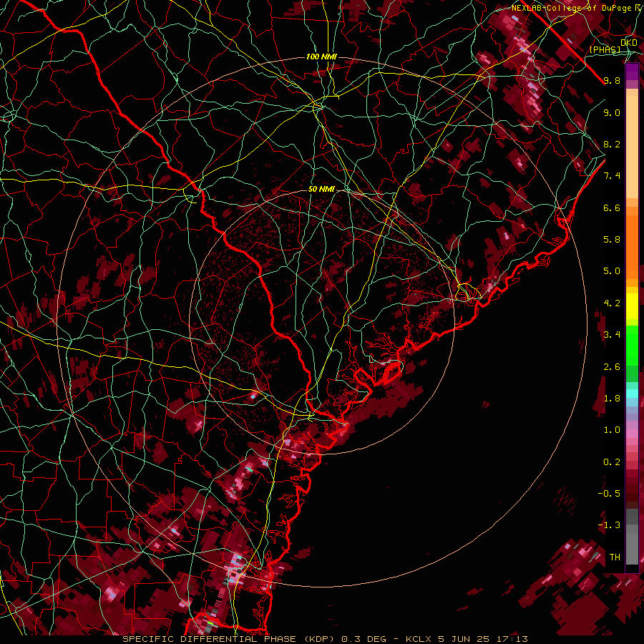Click the 9.8 value on the color scale
Screen dimensions: 644x644
click(612, 81)
